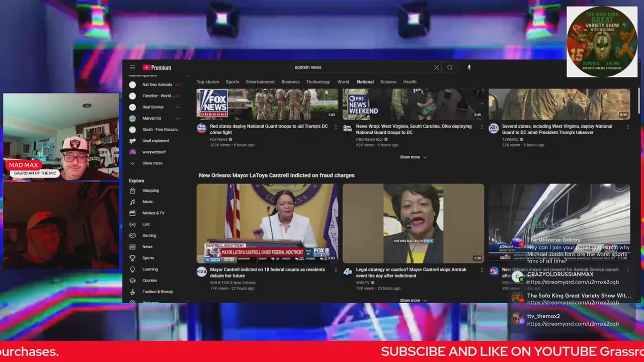644x362 pixels.
Task: Activate voice search microphone
Action: 469,67
